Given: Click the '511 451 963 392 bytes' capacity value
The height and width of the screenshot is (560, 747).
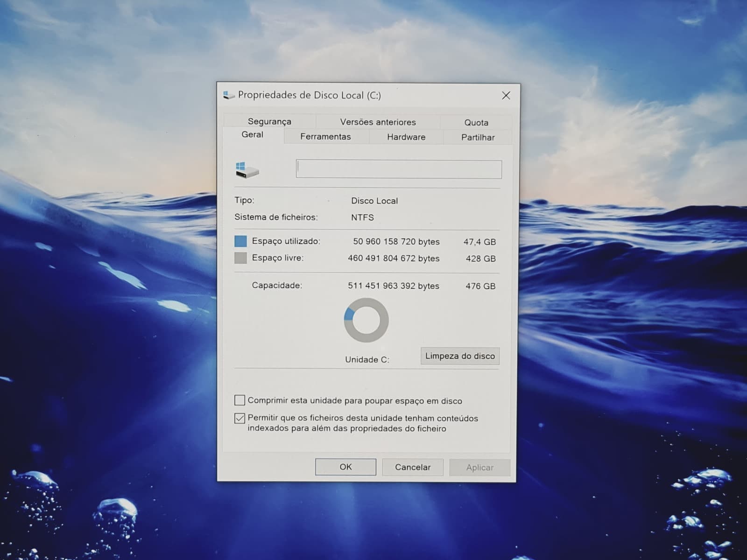Looking at the screenshot, I should click(x=394, y=286).
